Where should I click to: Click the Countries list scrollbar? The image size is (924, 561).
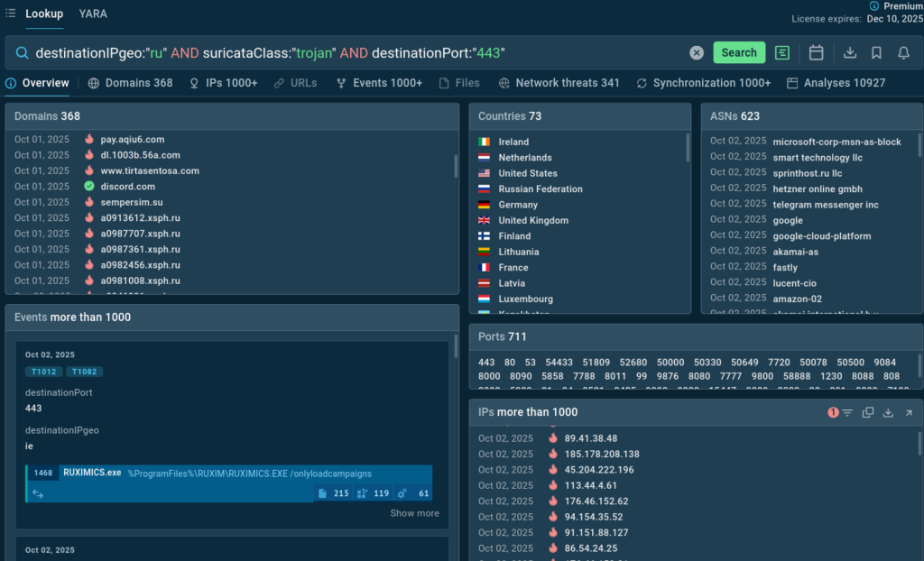point(688,149)
